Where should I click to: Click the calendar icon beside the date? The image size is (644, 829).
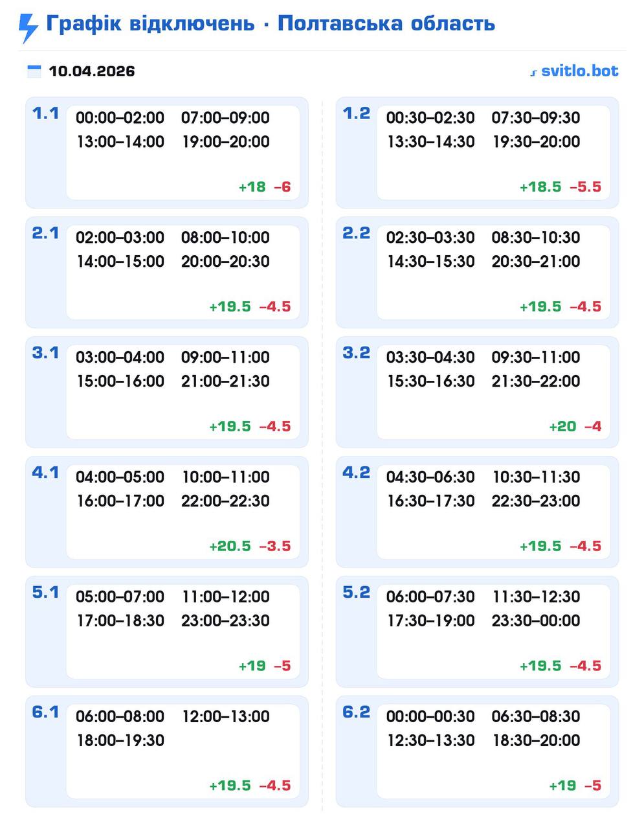pyautogui.click(x=34, y=71)
